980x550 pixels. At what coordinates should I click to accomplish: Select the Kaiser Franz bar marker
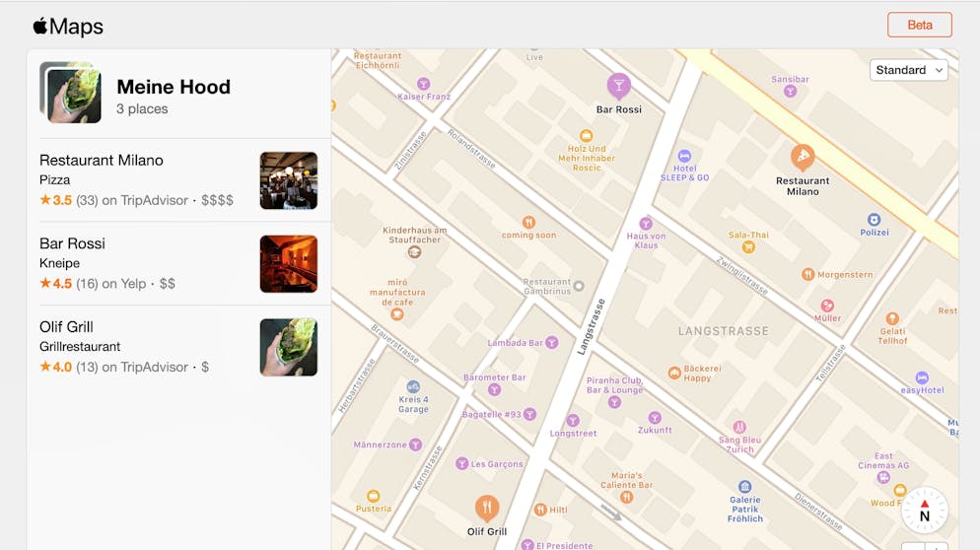[423, 84]
